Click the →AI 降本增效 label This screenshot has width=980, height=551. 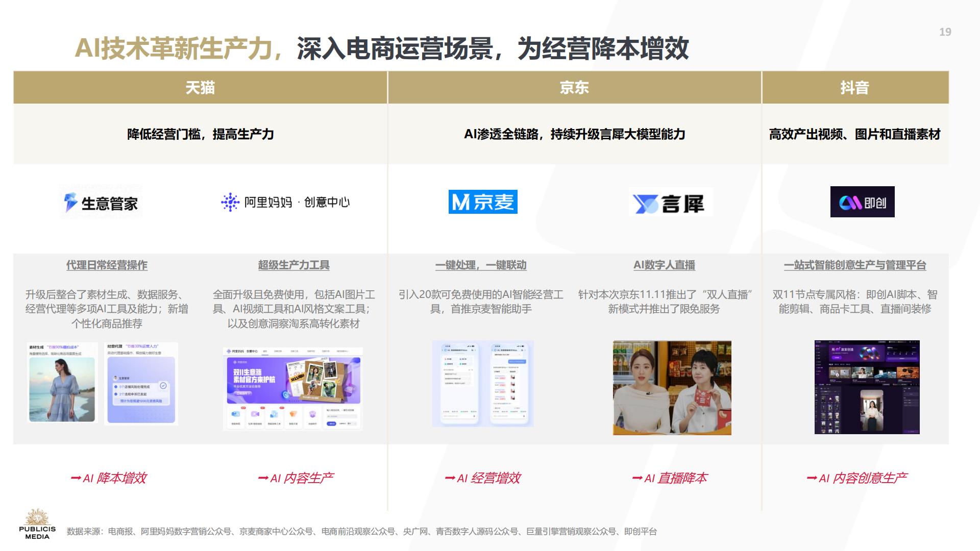pos(108,478)
